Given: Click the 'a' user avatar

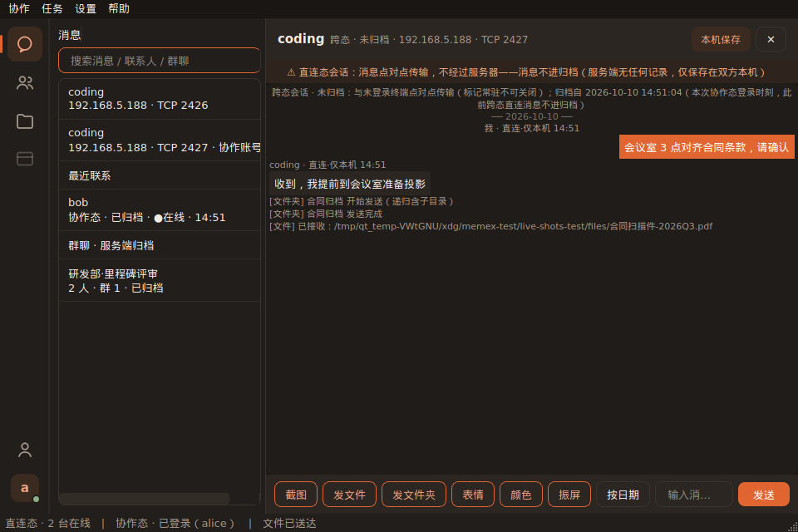Looking at the screenshot, I should coord(24,488).
